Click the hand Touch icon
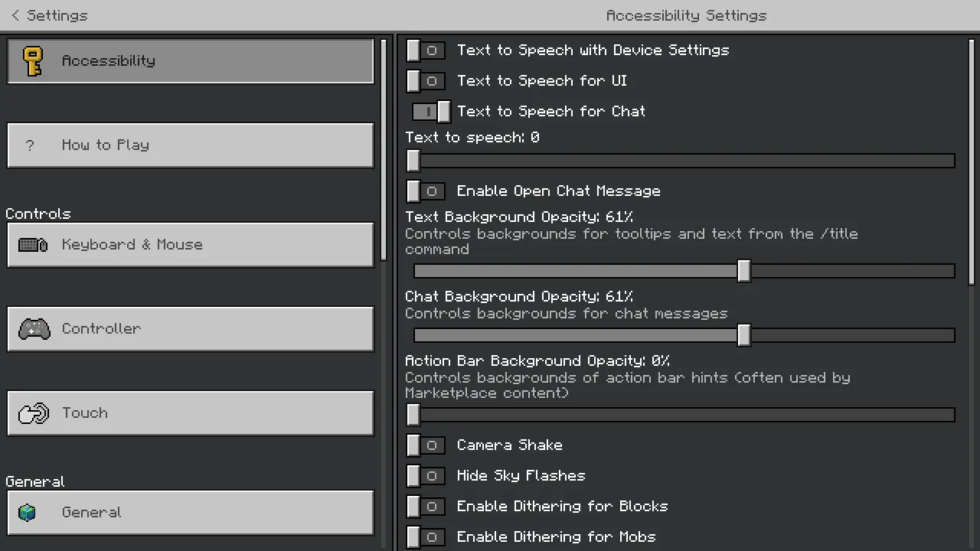This screenshot has width=980, height=551. (x=34, y=413)
